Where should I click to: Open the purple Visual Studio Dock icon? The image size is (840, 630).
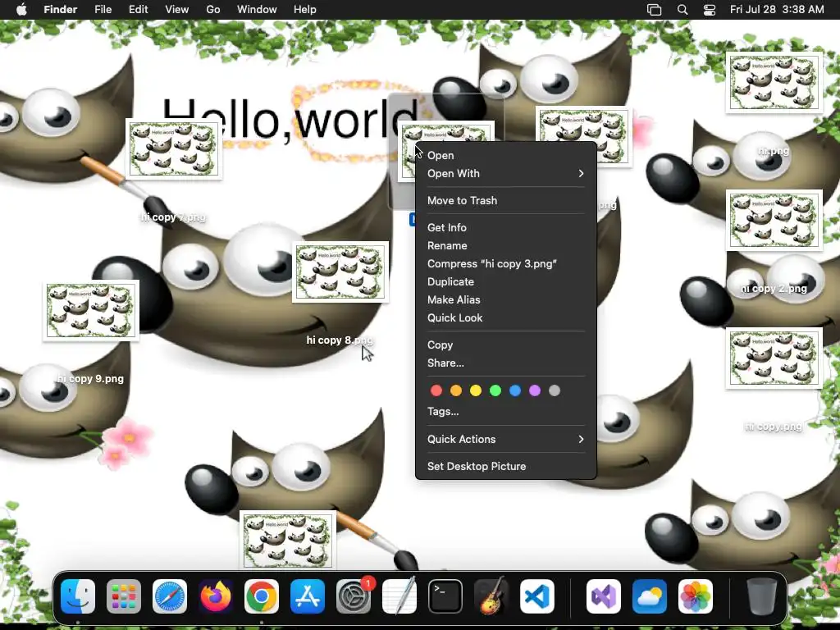pos(604,596)
